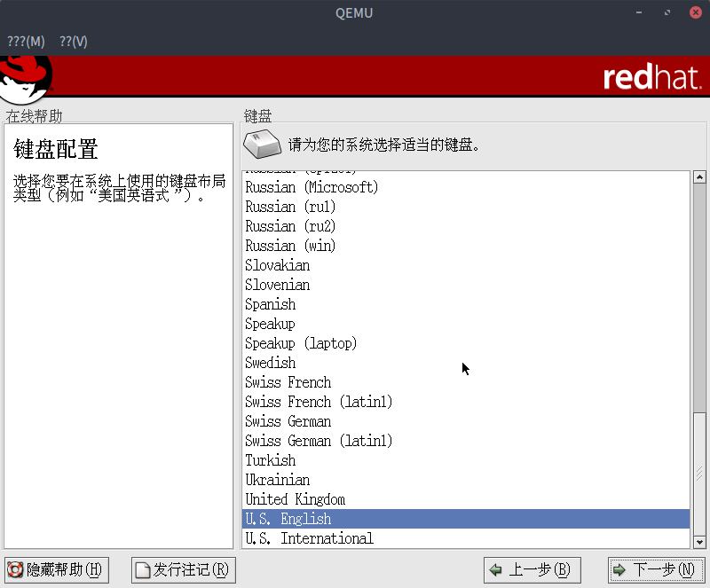Maximize the QEMU window
710x588 pixels.
point(667,12)
